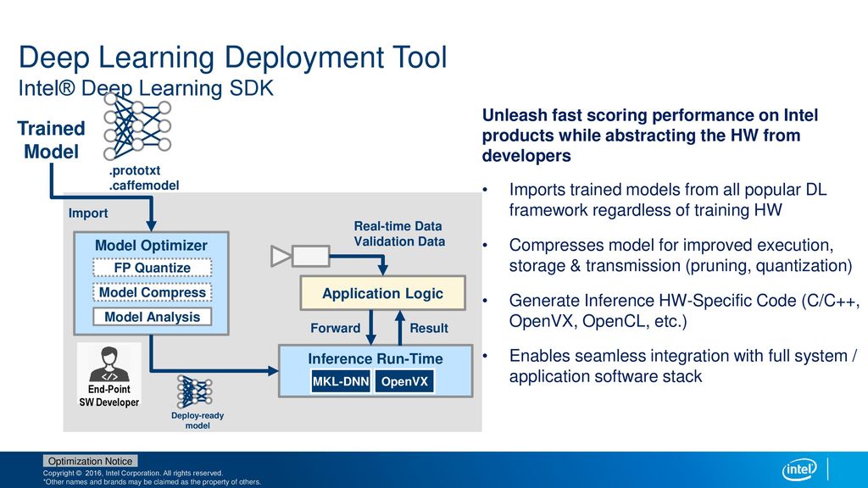Click the Model Optimizer heading
This screenshot has width=868, height=488.
coord(151,246)
